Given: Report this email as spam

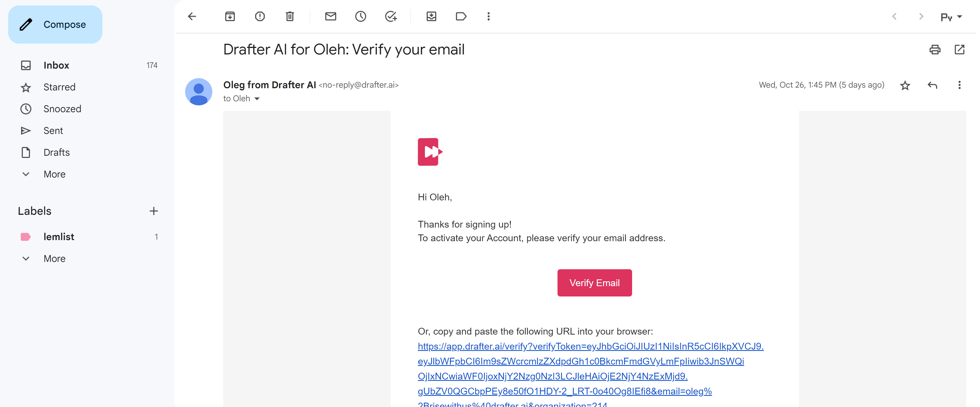Looking at the screenshot, I should point(260,16).
